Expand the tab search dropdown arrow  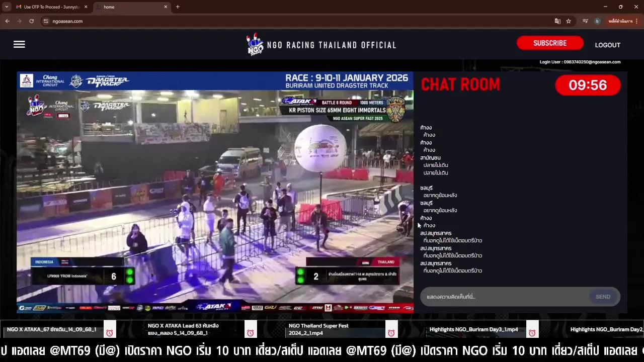(6, 7)
